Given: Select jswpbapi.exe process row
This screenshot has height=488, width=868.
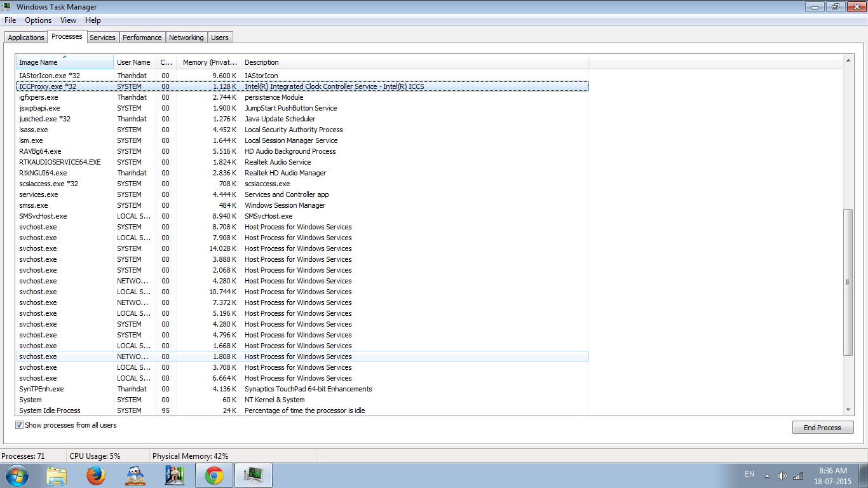Looking at the screenshot, I should 302,108.
